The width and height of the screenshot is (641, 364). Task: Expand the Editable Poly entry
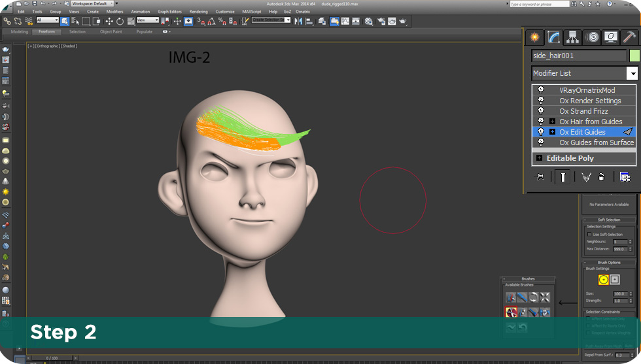click(x=539, y=158)
